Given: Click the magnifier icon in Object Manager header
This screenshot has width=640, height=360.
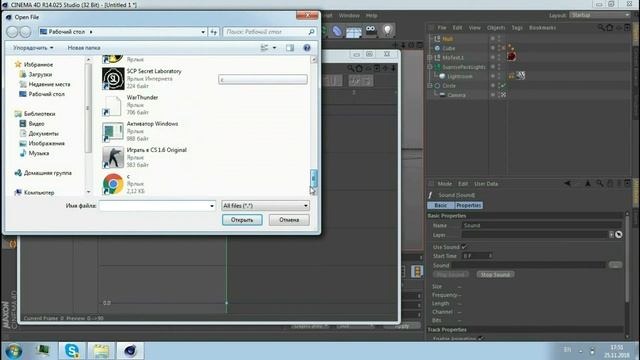Looking at the screenshot, I should tap(601, 28).
